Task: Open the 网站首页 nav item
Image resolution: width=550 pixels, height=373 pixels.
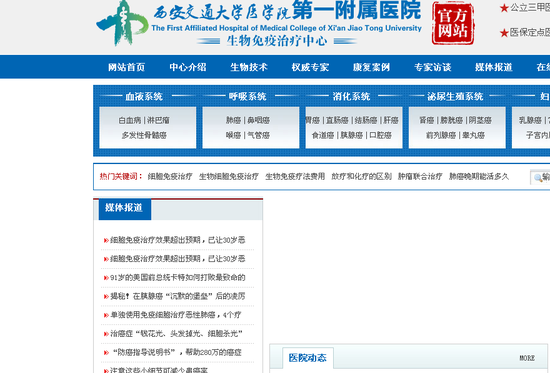Action: (126, 67)
